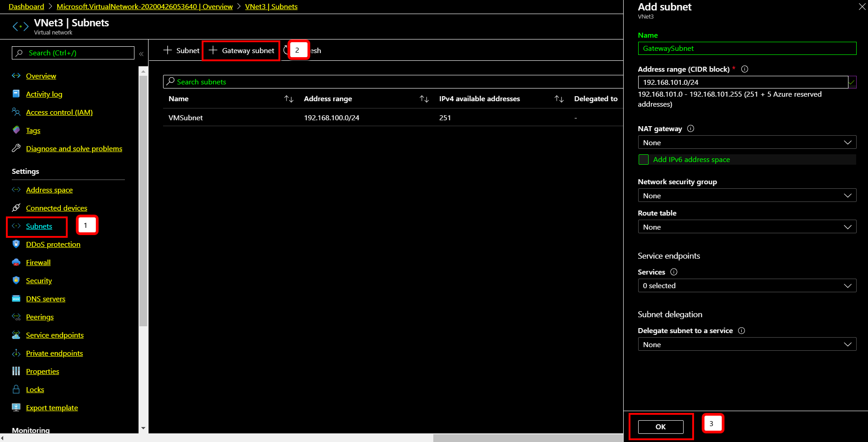Sort subnets by Name column arrows
Image resolution: width=868 pixels, height=442 pixels.
pyautogui.click(x=289, y=99)
